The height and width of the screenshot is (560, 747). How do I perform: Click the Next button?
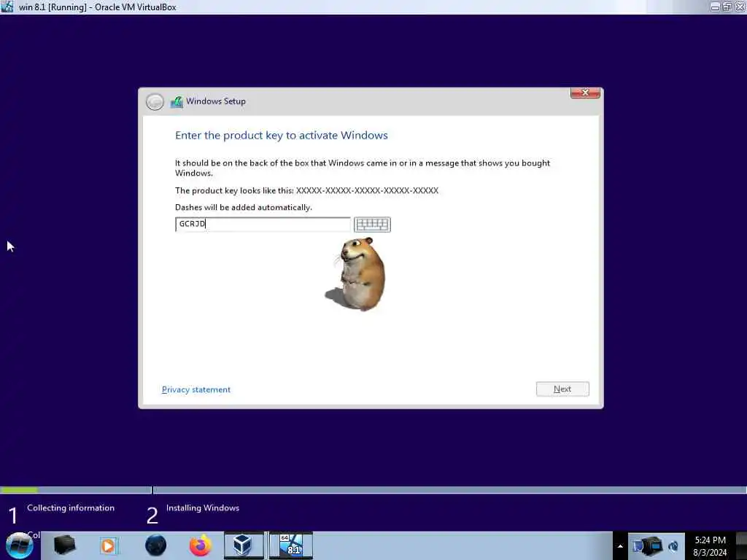[562, 389]
